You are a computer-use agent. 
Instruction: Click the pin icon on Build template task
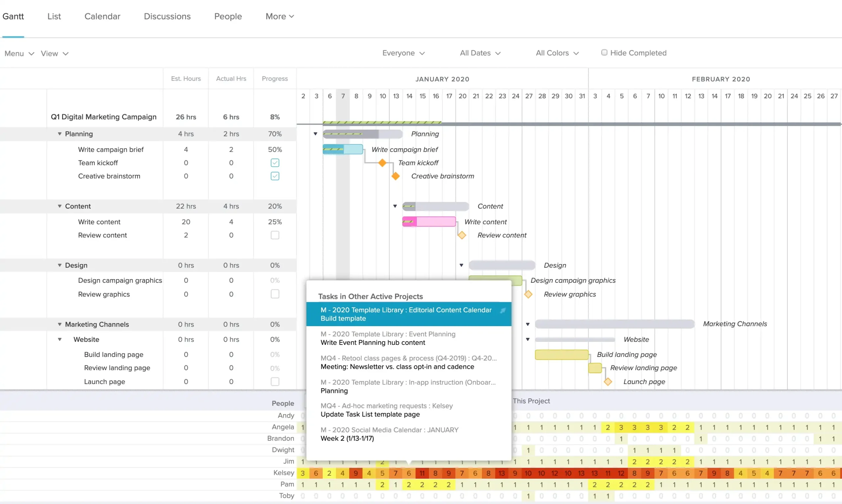(x=503, y=310)
